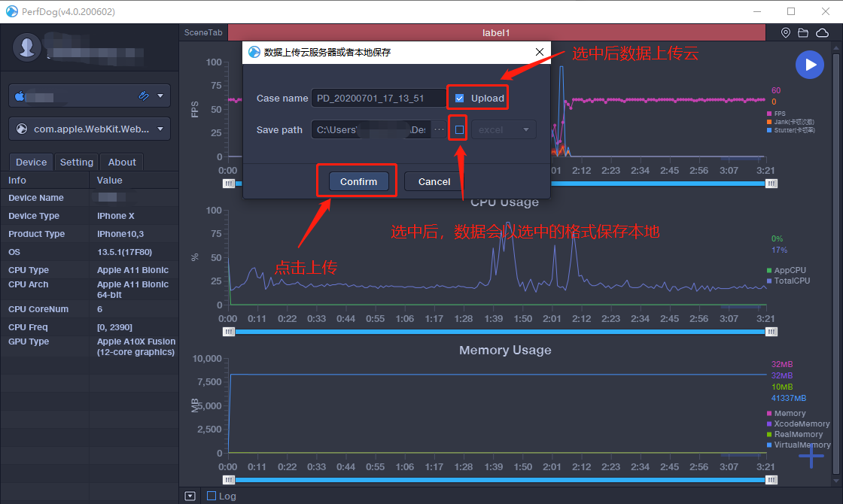Toggle the Log checkbox
This screenshot has height=504, width=843.
(212, 496)
